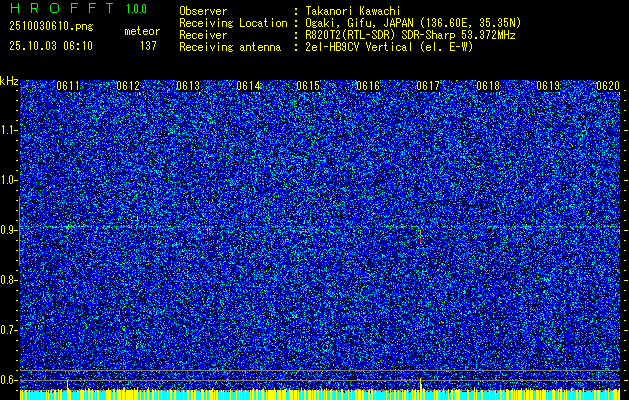The image size is (629, 400).
Task: Click the timestamp 25.10.03 06:10
Action: click(x=51, y=46)
